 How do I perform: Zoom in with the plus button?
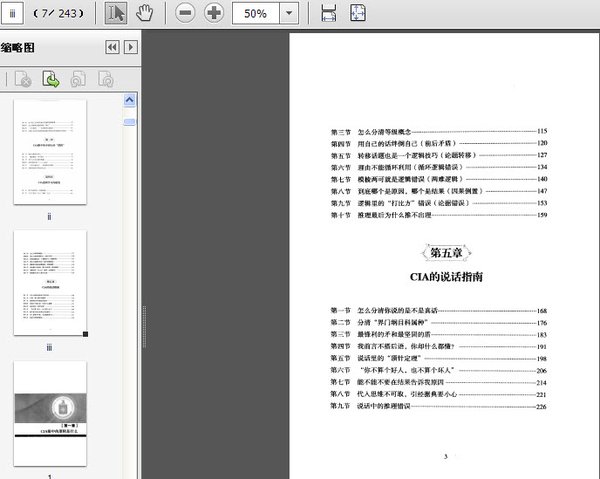coord(214,13)
